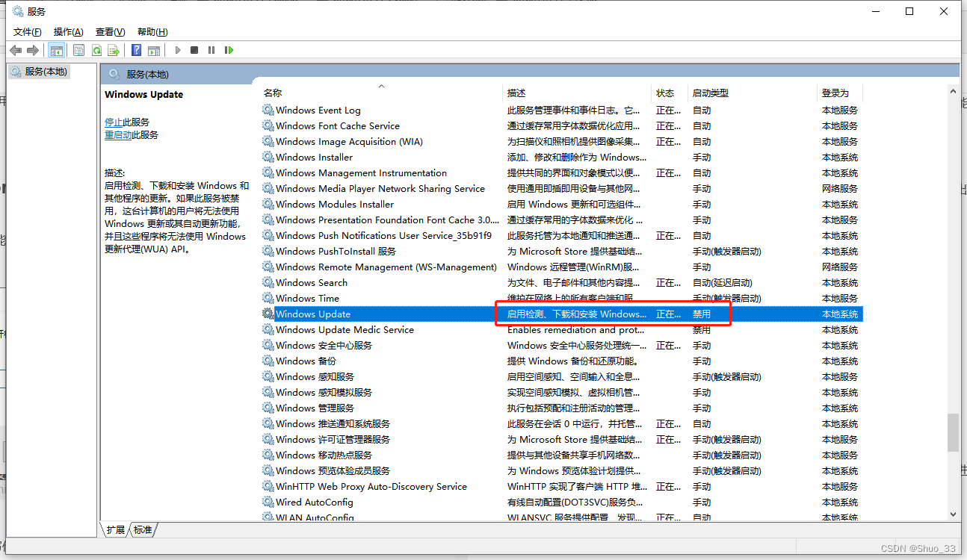Click the vertical scrollbar thumb of services list
The width and height of the screenshot is (967, 560).
click(x=953, y=432)
